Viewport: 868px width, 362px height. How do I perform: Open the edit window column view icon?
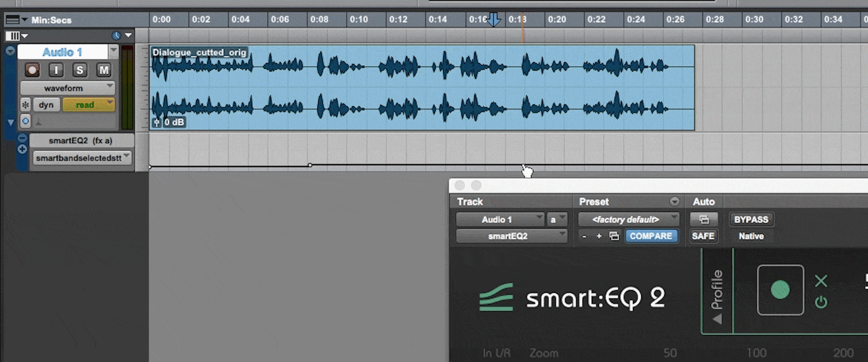(x=13, y=36)
